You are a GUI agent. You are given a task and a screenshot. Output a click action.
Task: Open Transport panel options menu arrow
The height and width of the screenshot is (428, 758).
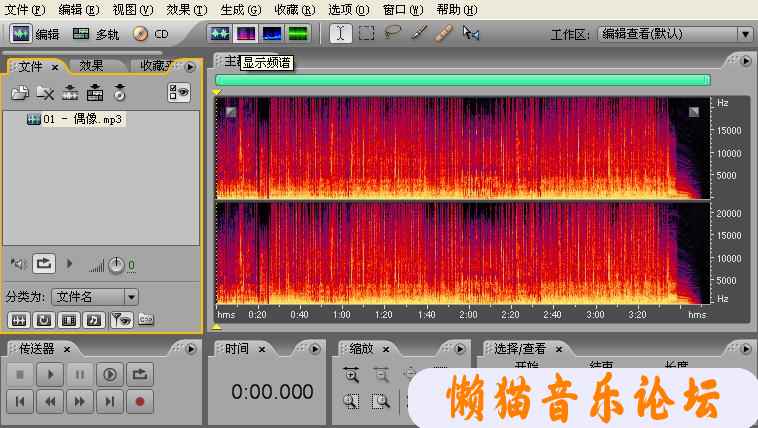point(191,349)
